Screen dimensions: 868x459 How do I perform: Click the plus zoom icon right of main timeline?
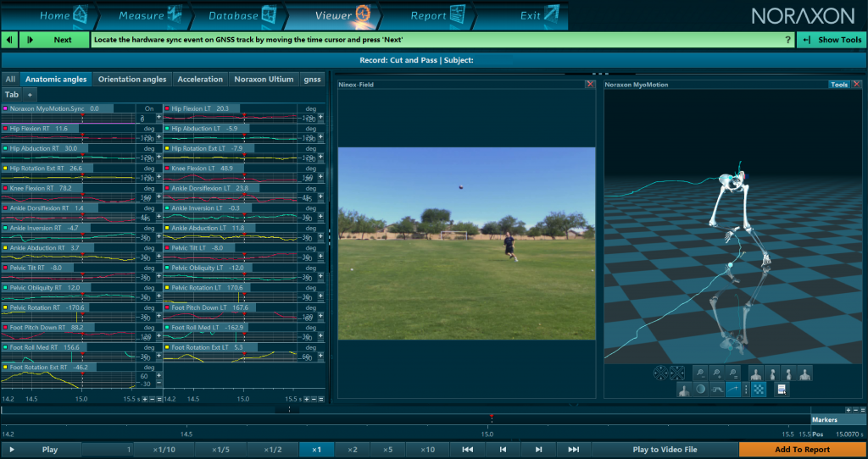coord(849,411)
